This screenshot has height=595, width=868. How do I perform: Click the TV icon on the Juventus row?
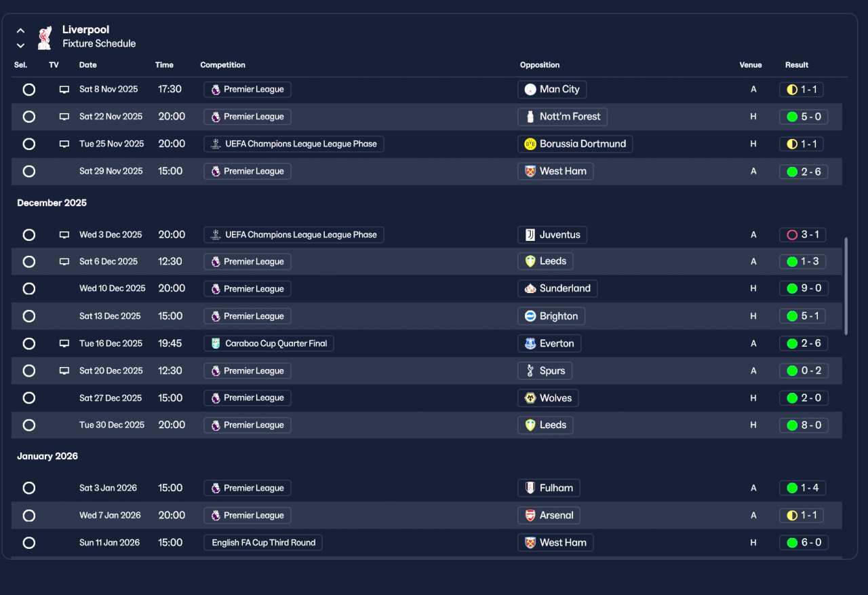(64, 235)
